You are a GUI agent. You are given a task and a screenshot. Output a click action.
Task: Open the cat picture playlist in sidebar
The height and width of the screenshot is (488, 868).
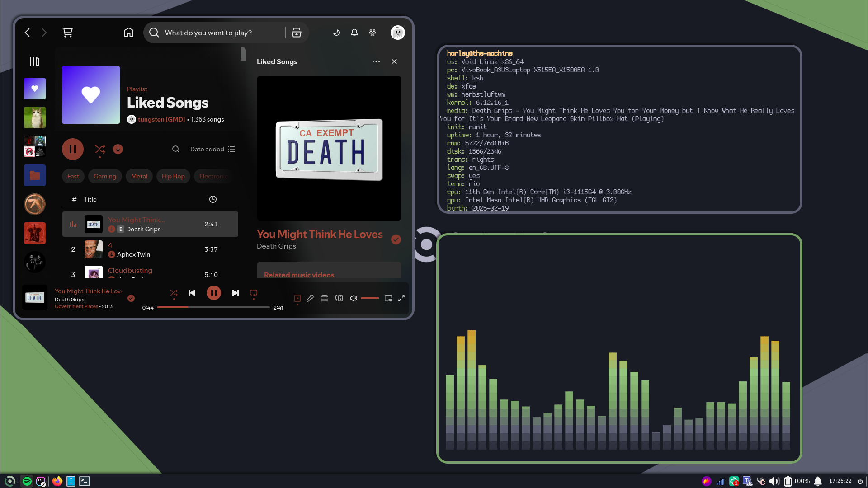35,117
